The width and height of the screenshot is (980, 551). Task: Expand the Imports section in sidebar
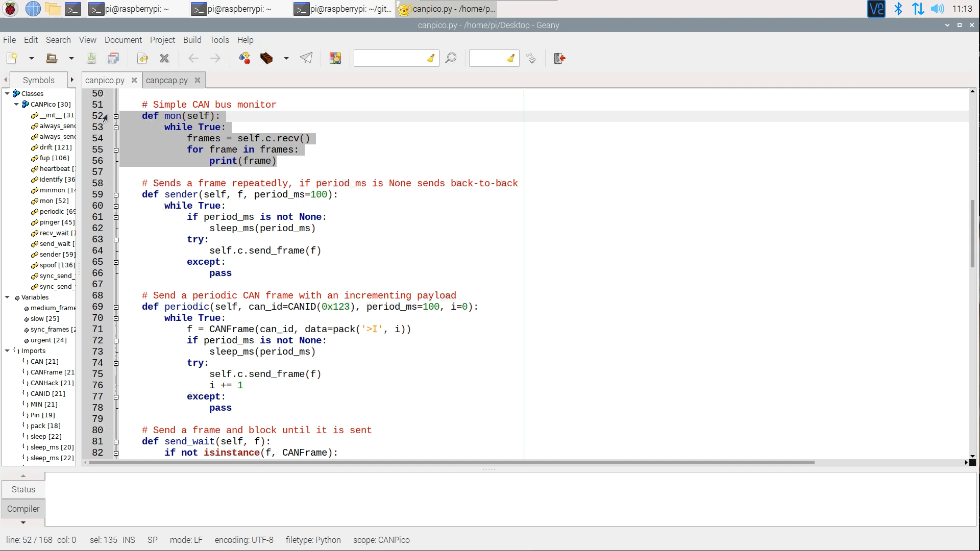(x=8, y=350)
